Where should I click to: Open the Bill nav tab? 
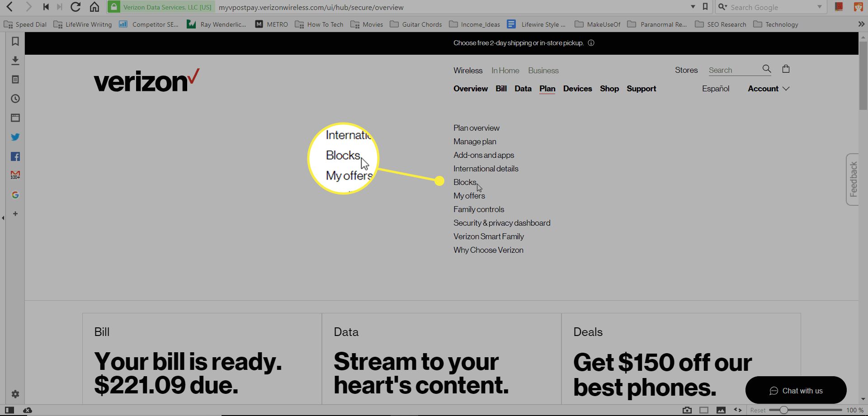(501, 89)
